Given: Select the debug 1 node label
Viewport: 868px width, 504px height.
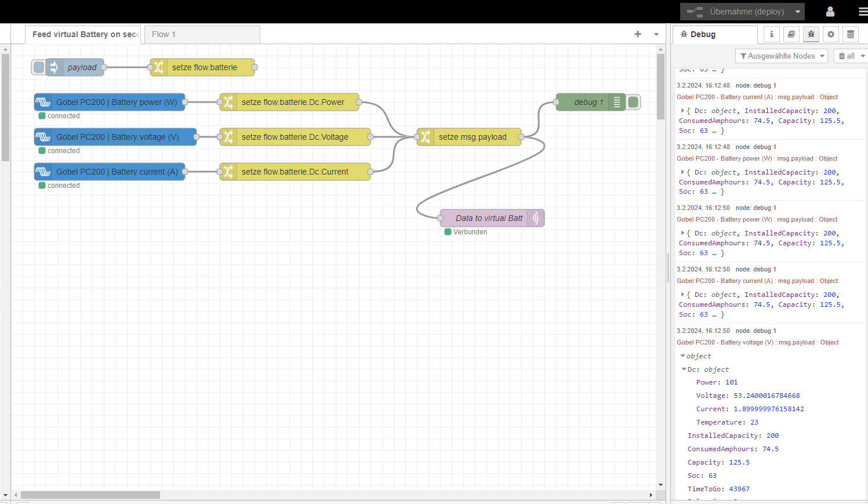Looking at the screenshot, I should coord(589,102).
